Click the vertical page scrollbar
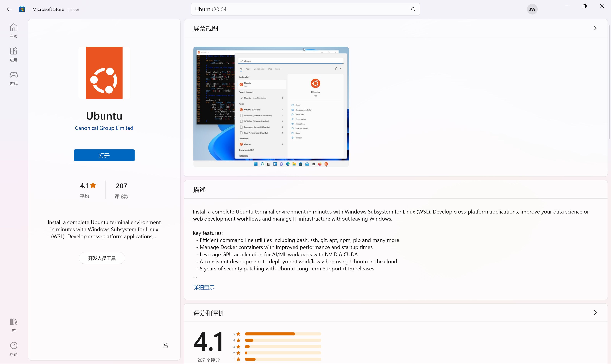The width and height of the screenshot is (611, 364). [x=609, y=82]
